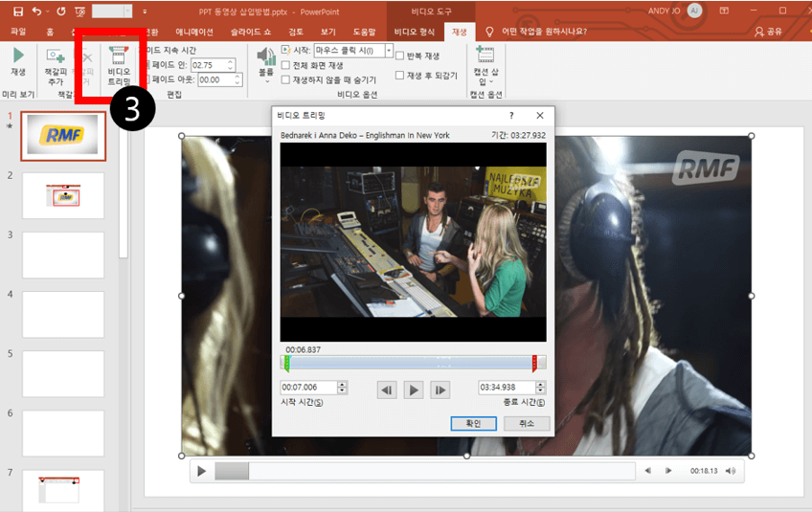Toggle 재생 후 되감기 checkbox
The width and height of the screenshot is (812, 512).
(x=400, y=75)
